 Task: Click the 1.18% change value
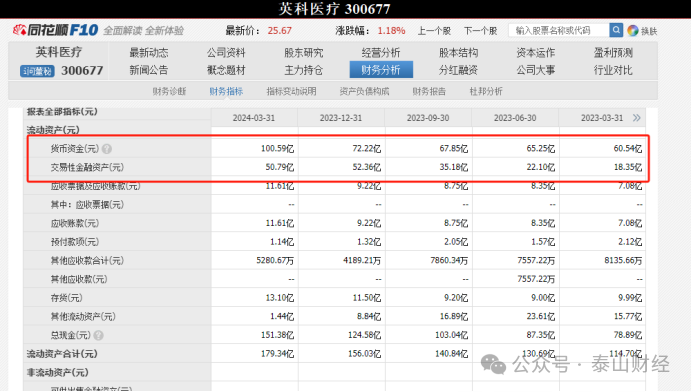point(391,30)
